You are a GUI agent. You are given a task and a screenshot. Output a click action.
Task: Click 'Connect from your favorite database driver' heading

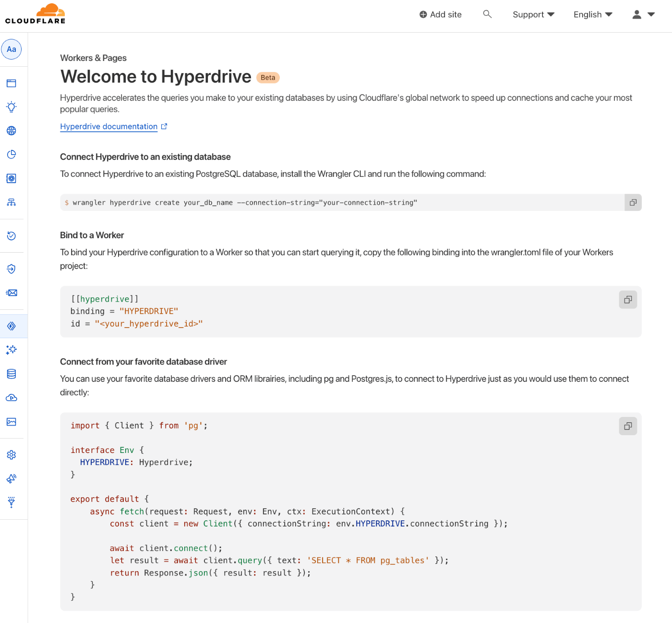(143, 362)
